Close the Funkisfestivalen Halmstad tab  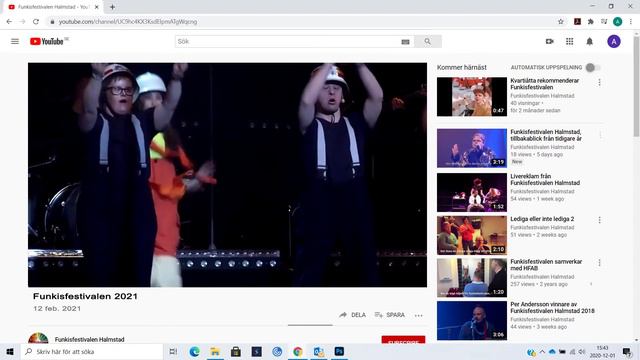coord(97,7)
